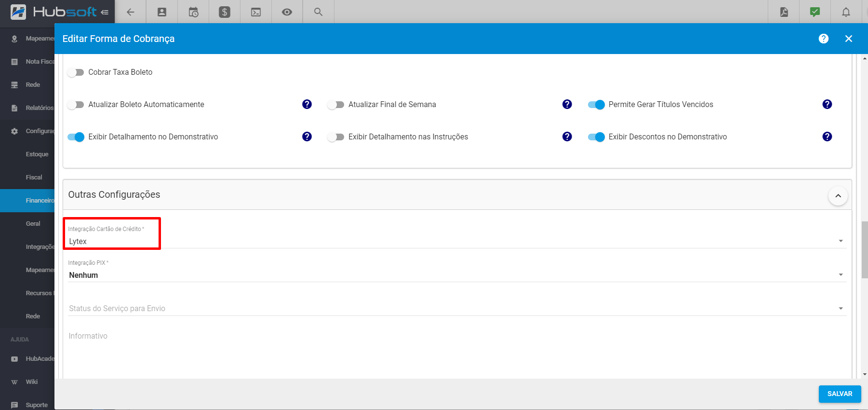Screen dimensions: 868x410
Task: Open the notifications bell icon
Action: 846,12
